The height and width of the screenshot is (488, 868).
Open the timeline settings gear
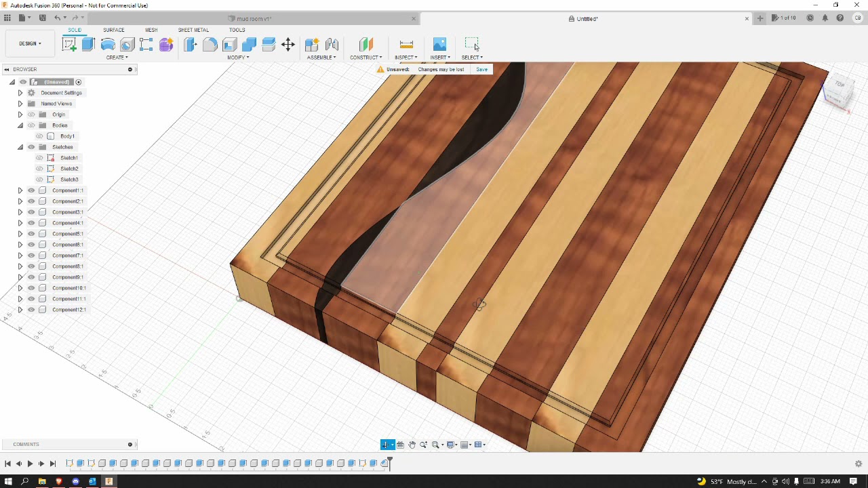(859, 464)
